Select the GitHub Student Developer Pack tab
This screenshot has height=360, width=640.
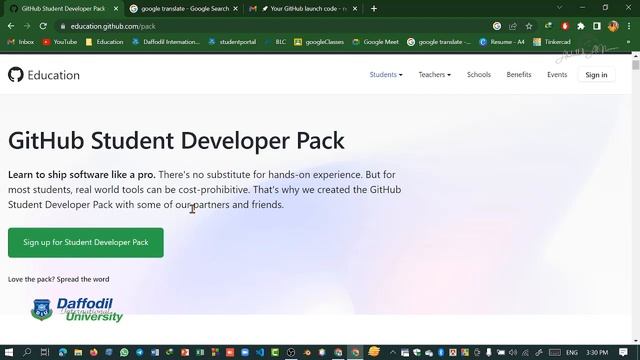coord(63,9)
